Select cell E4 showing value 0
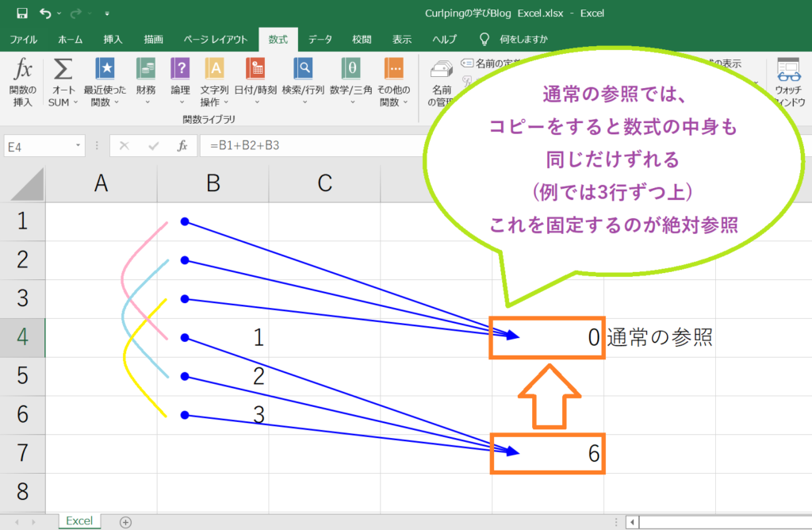The width and height of the screenshot is (812, 530). (547, 337)
